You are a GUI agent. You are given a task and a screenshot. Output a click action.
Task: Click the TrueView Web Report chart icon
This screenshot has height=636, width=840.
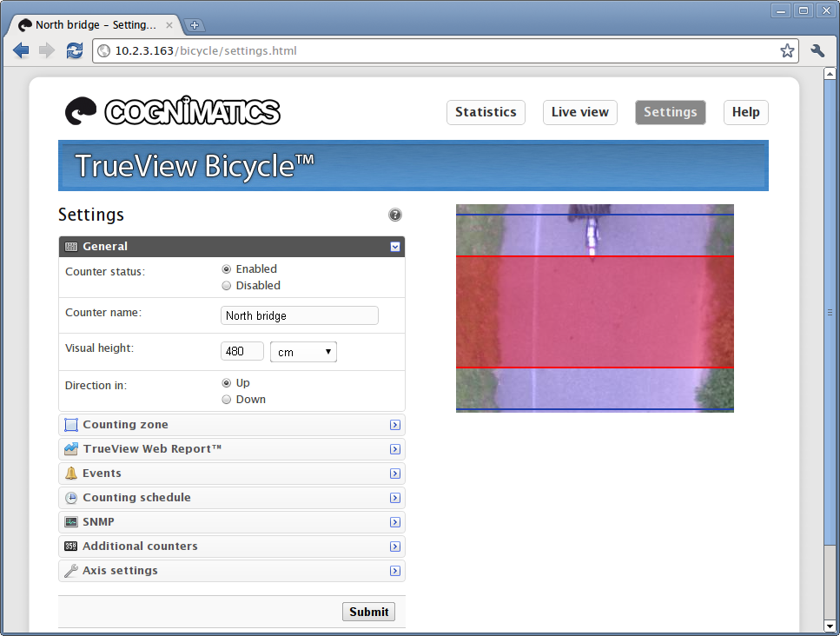coord(70,449)
